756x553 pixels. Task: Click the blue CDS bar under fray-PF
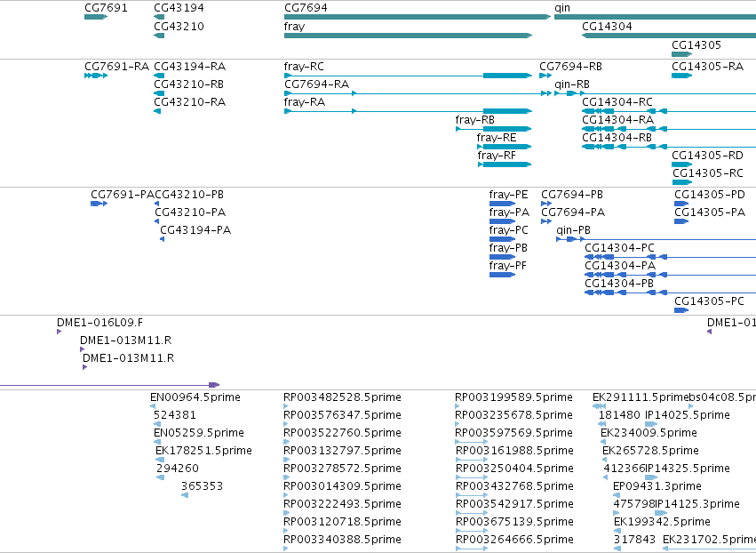(502, 275)
